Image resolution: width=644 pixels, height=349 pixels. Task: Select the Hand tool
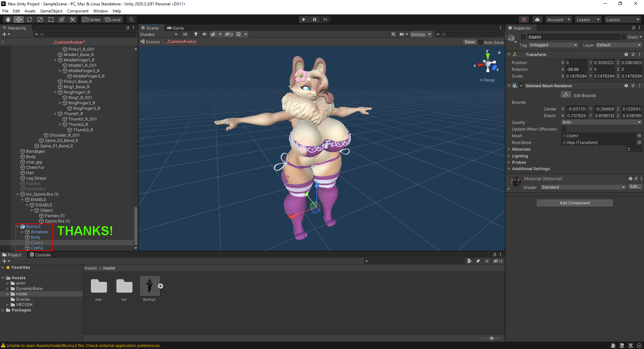tap(8, 19)
